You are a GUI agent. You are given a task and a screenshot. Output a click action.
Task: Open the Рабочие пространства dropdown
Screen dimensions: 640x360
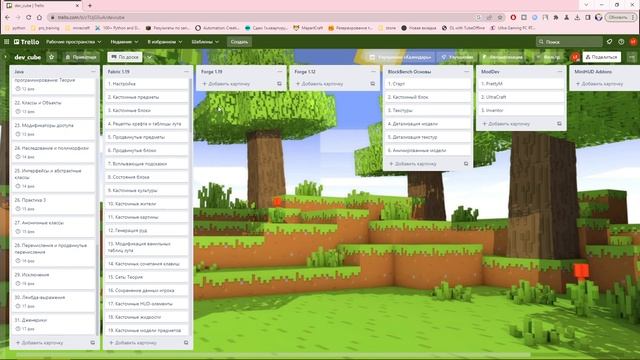pos(73,42)
